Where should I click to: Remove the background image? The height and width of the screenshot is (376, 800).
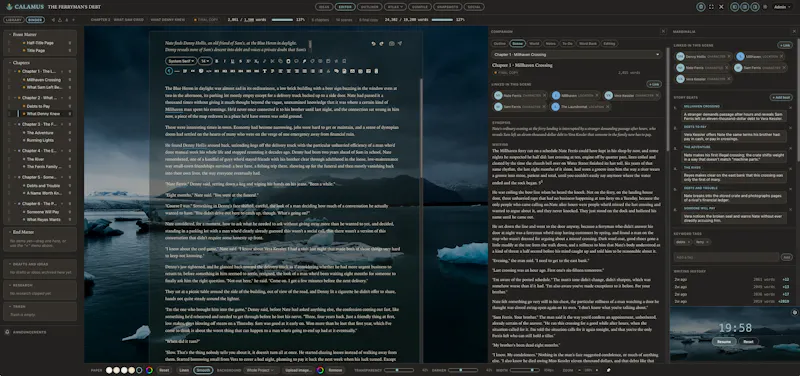point(335,370)
